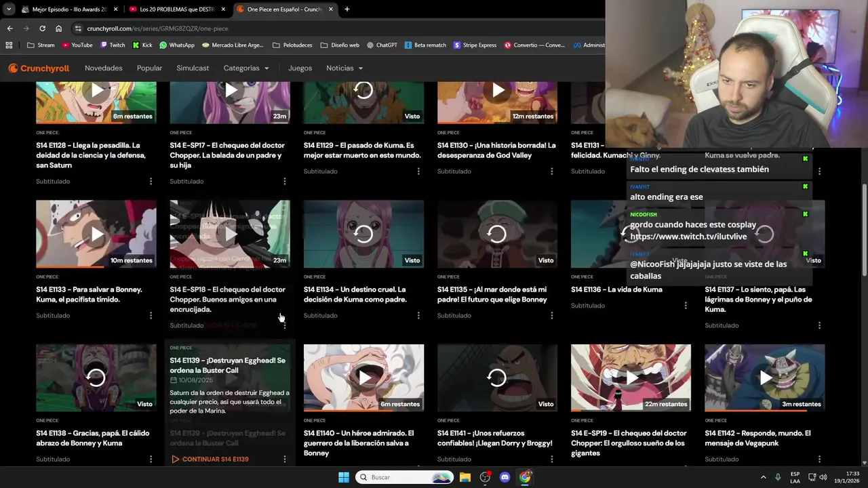Open three-dot menu for S14 E1134

click(418, 315)
